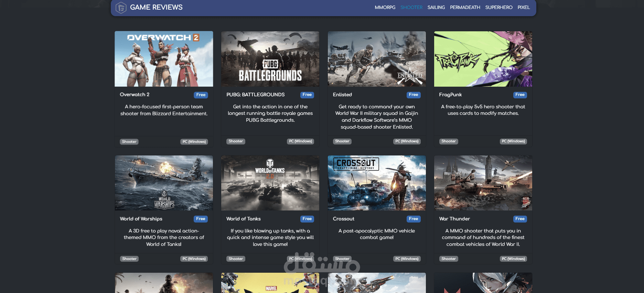Click PC (Windows) tag on Overwatch 2 card
The width and height of the screenshot is (644, 293).
(x=194, y=142)
